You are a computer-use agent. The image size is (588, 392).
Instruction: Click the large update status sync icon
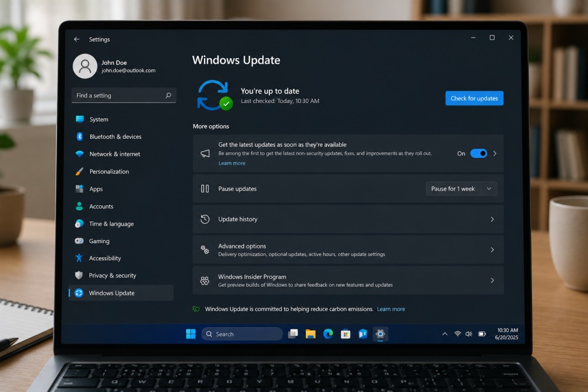point(215,95)
